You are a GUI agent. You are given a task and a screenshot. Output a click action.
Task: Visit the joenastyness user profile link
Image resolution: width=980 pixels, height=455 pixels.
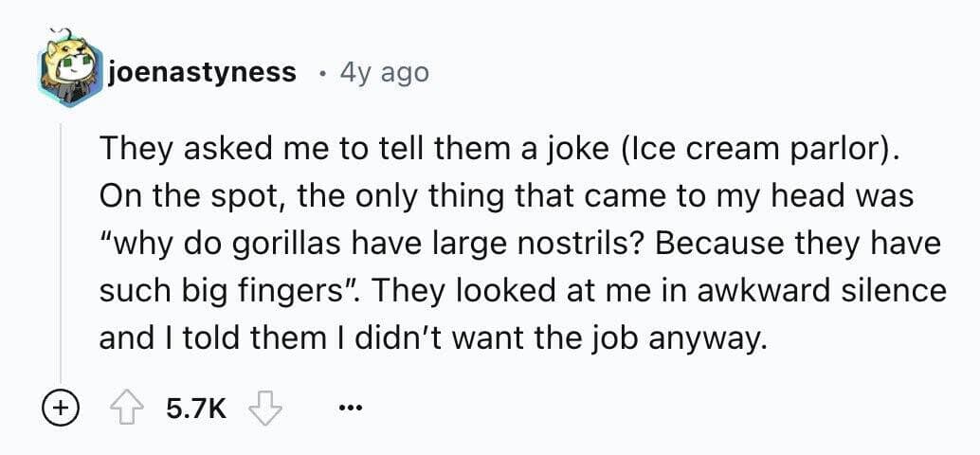tap(203, 72)
